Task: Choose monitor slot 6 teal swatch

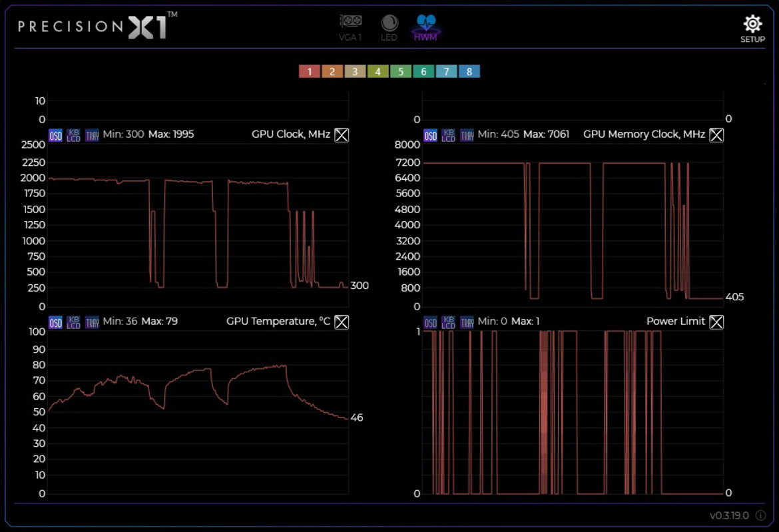Action: point(423,71)
